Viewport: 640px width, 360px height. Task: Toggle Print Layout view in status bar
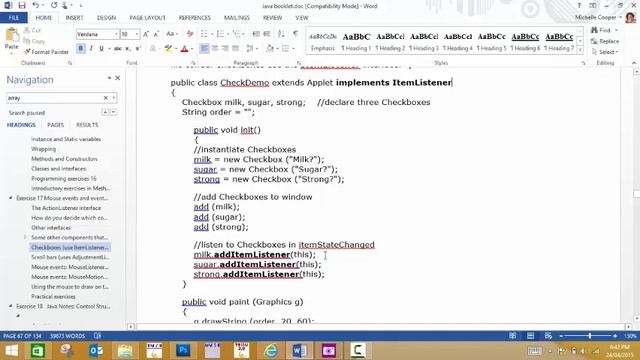point(531,336)
